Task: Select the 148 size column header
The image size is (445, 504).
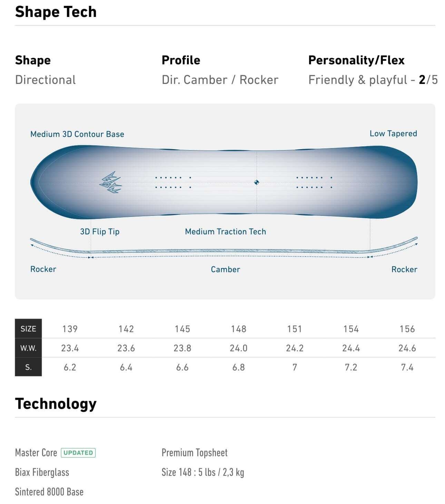Action: tap(238, 329)
